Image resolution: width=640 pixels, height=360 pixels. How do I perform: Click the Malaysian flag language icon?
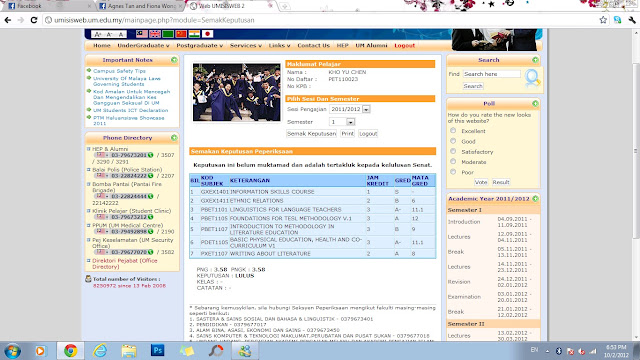[142, 34]
